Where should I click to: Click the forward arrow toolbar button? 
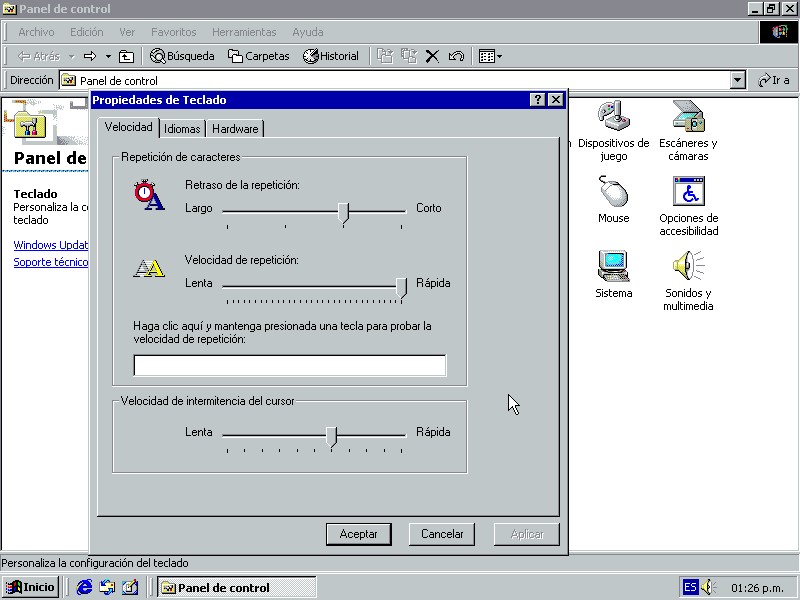click(90, 56)
